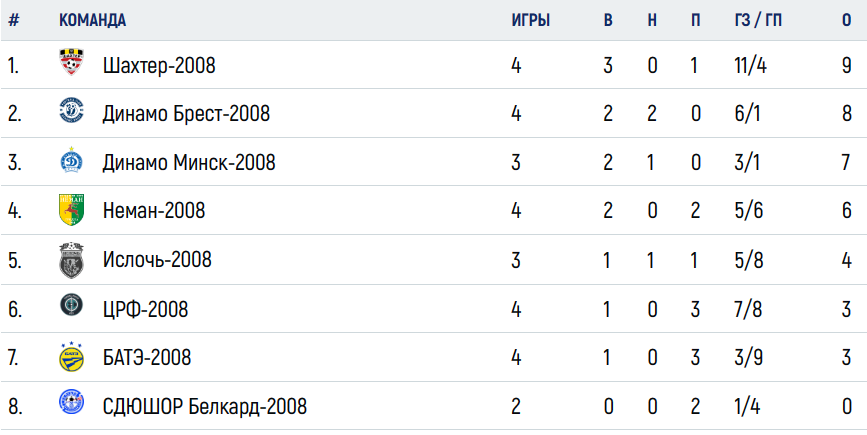Click the Шахтер-2008 club logo
Image resolution: width=867 pixels, height=435 pixels.
(x=71, y=62)
